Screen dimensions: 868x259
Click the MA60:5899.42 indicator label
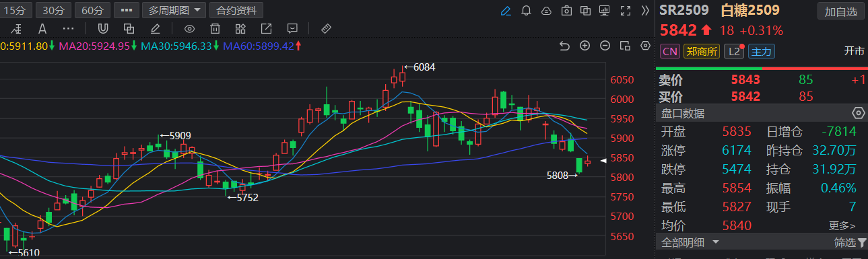pos(263,46)
